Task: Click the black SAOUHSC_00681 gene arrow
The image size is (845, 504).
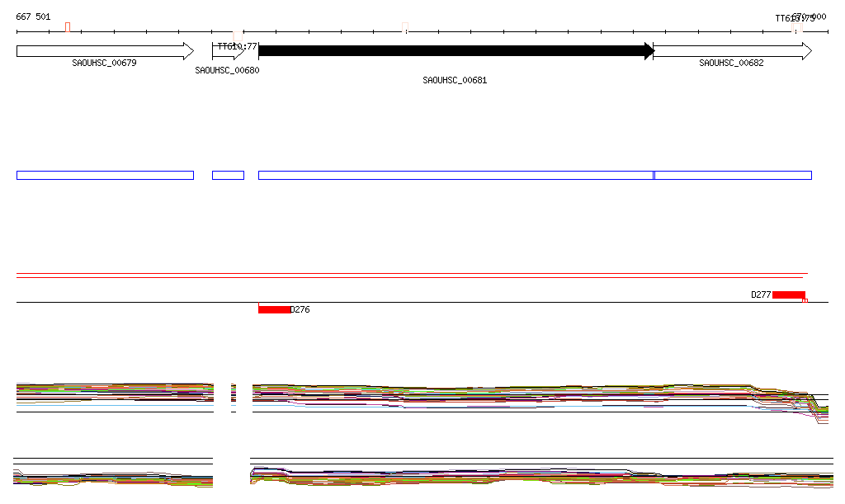Action: click(x=456, y=51)
